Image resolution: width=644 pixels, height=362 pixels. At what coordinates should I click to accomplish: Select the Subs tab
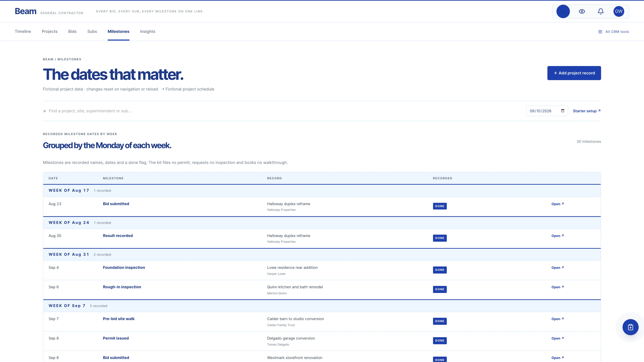92,32
